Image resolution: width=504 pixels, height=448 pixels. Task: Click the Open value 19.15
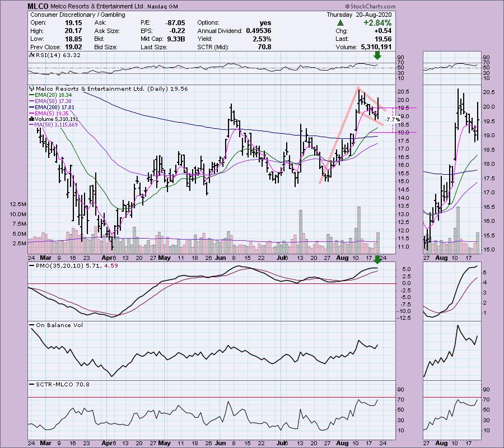point(73,23)
